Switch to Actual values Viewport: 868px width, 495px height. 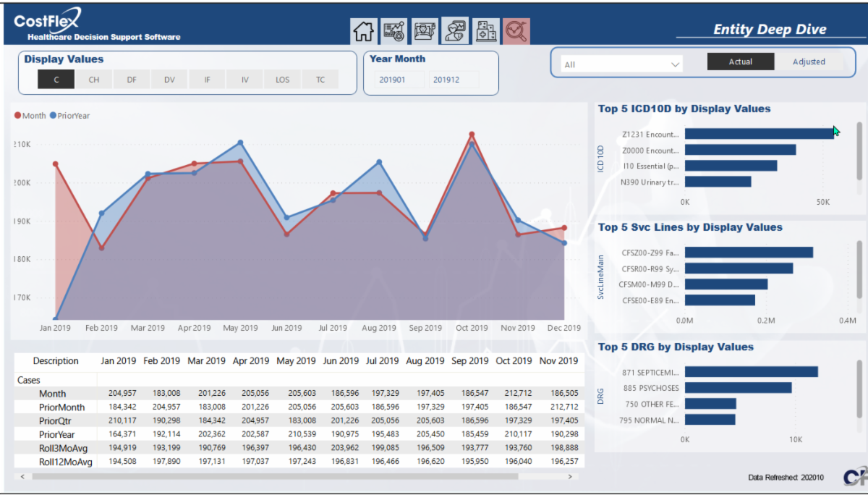pyautogui.click(x=740, y=62)
